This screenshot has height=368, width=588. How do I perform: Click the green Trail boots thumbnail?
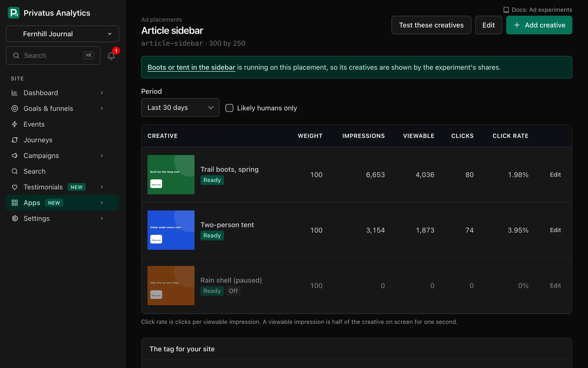point(171,175)
